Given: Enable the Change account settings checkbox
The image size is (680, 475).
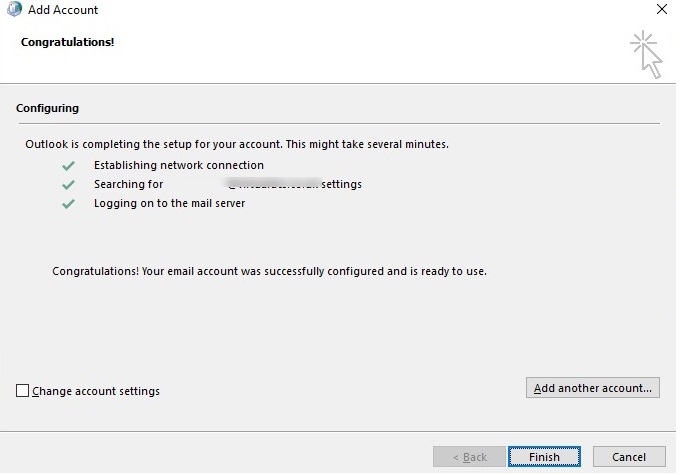Looking at the screenshot, I should click(x=23, y=391).
